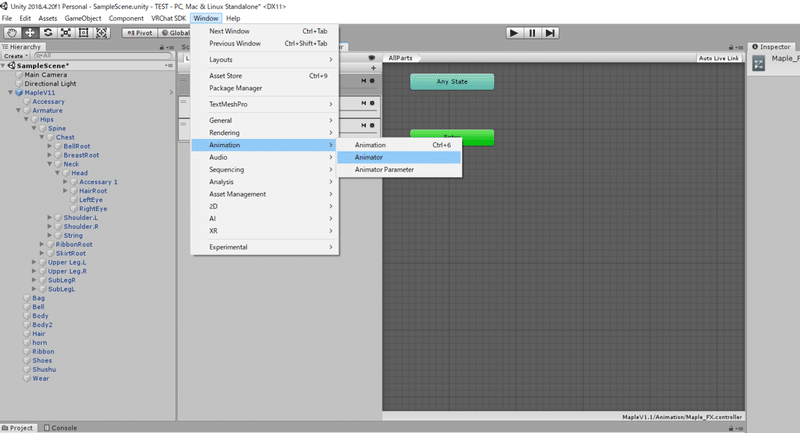Open the File menu
The image size is (800, 433).
coord(7,18)
